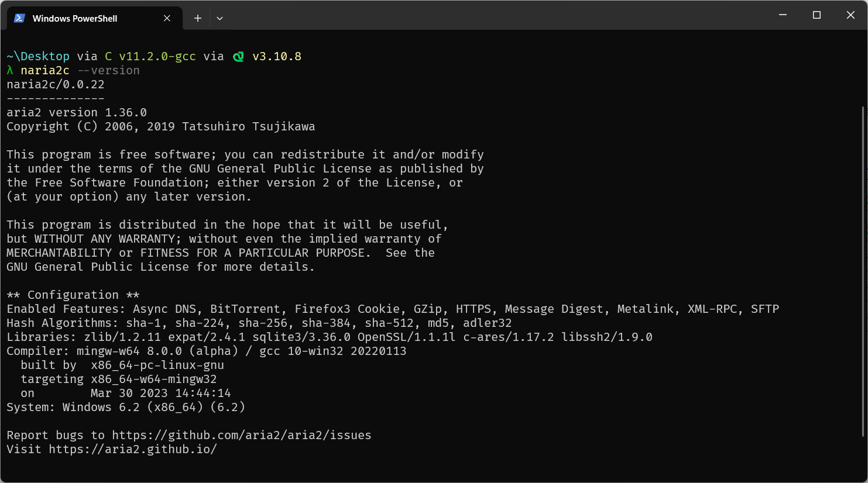The height and width of the screenshot is (483, 868).
Task: Expand the new tab profile dropdown
Action: 219,18
